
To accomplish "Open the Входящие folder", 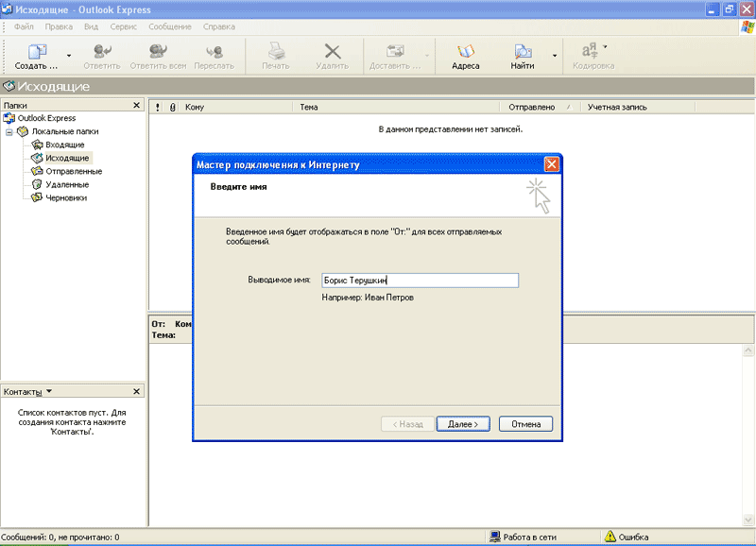I will click(x=64, y=145).
